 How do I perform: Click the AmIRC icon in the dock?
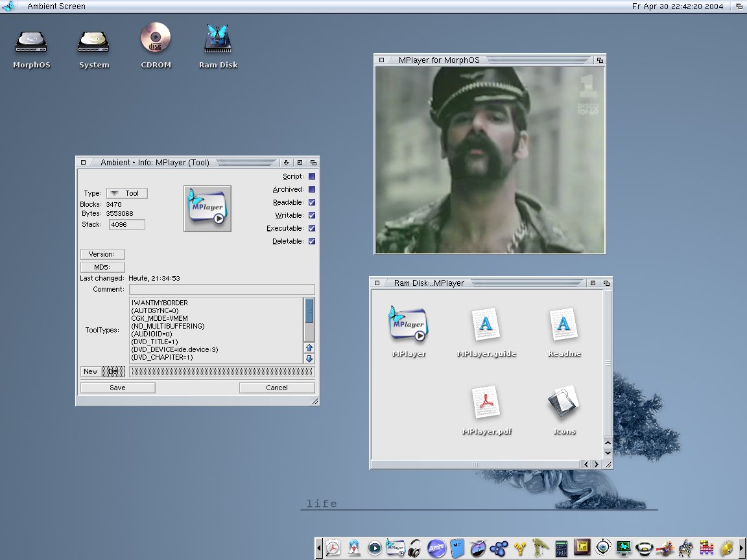coord(436,548)
